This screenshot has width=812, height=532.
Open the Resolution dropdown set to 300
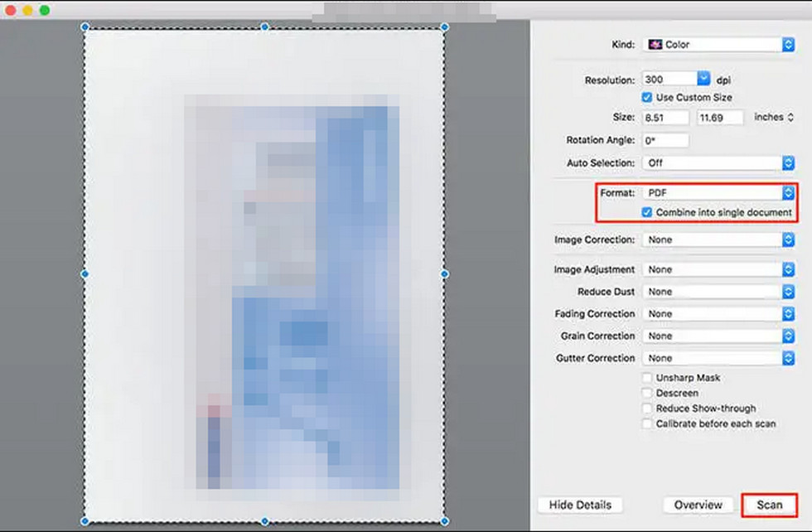(x=676, y=79)
